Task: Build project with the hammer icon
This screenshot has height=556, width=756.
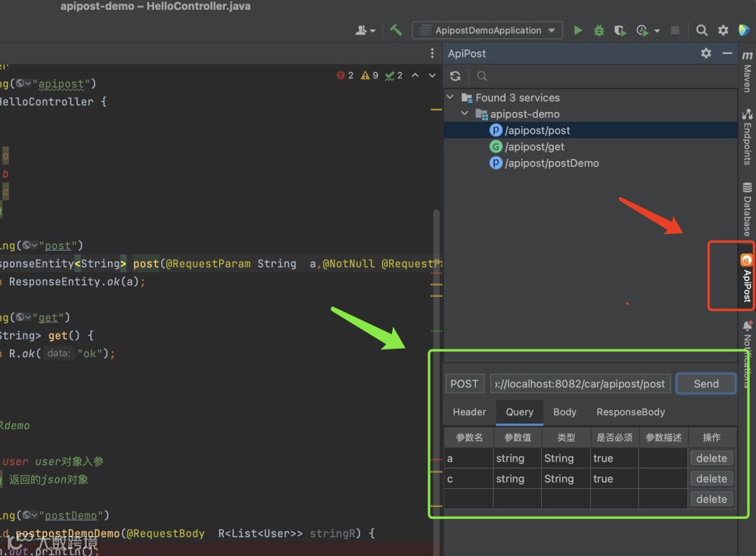Action: 395,30
